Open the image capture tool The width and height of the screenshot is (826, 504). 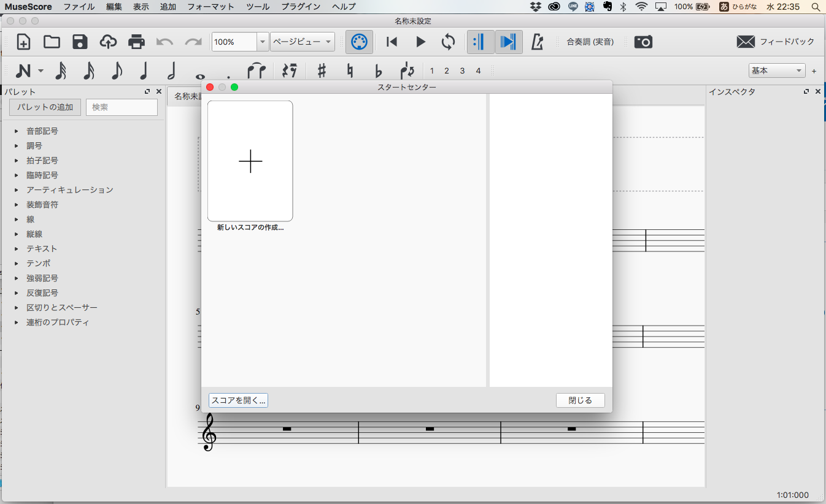(643, 42)
